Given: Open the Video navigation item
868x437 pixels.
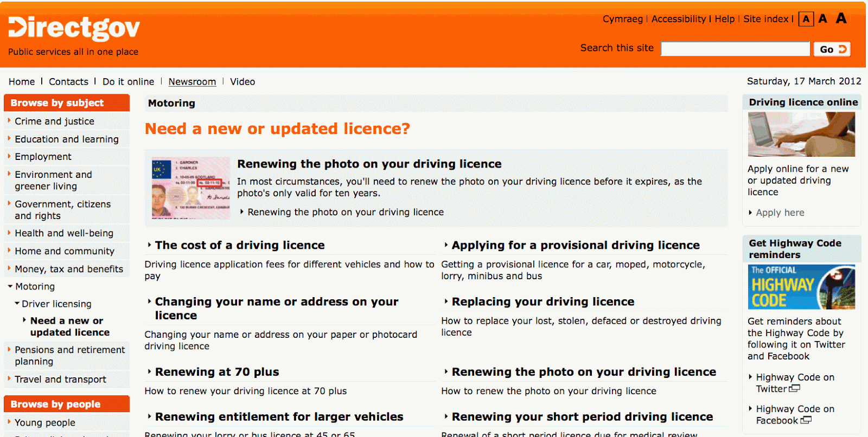Looking at the screenshot, I should pos(242,82).
